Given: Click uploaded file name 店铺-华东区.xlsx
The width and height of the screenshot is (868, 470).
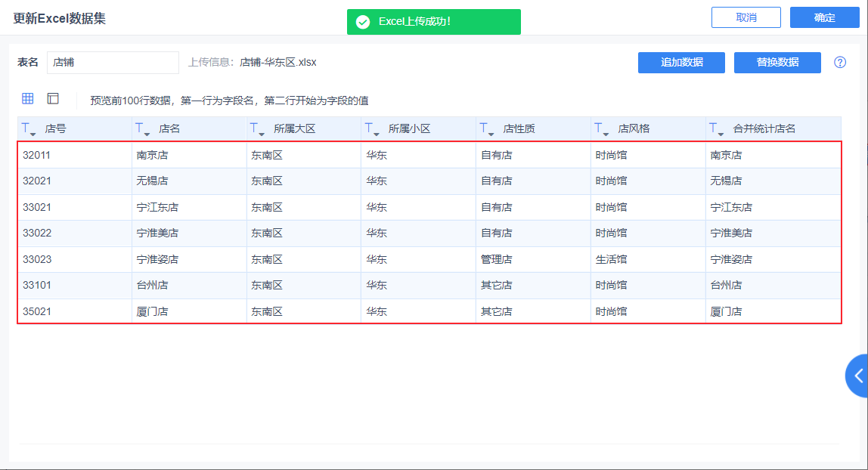Looking at the screenshot, I should [x=278, y=63].
